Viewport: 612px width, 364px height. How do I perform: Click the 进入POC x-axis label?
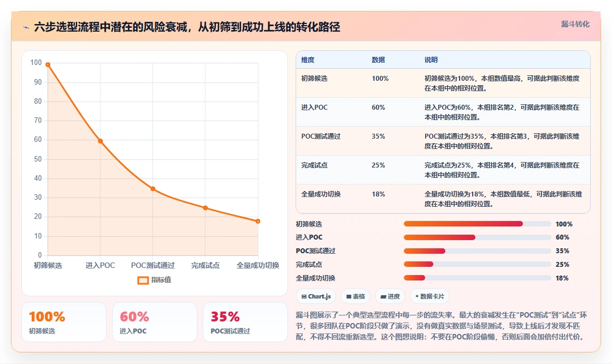pos(101,265)
